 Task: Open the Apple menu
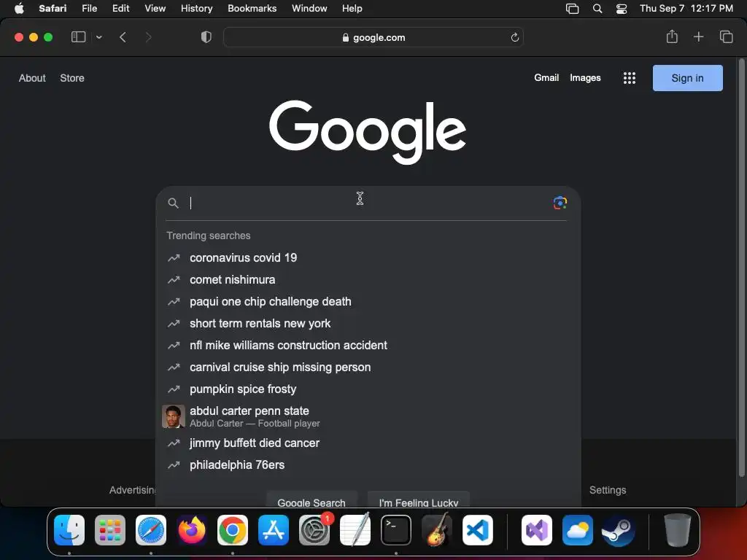(19, 9)
